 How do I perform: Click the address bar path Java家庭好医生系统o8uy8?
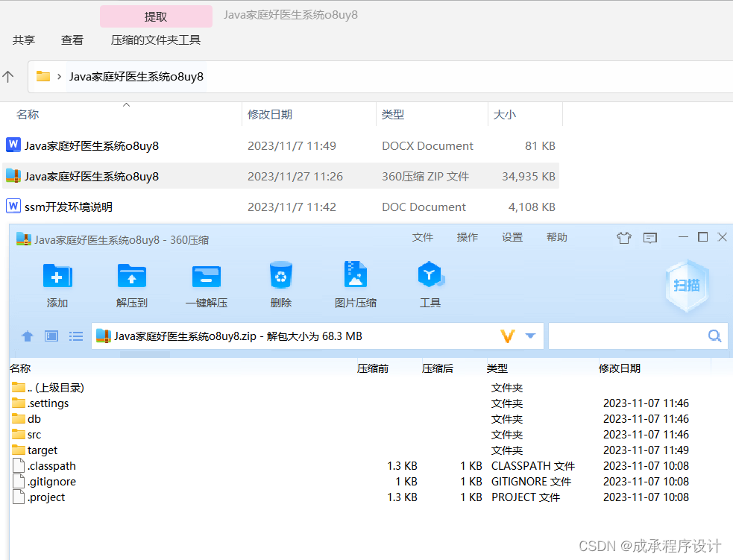point(136,76)
